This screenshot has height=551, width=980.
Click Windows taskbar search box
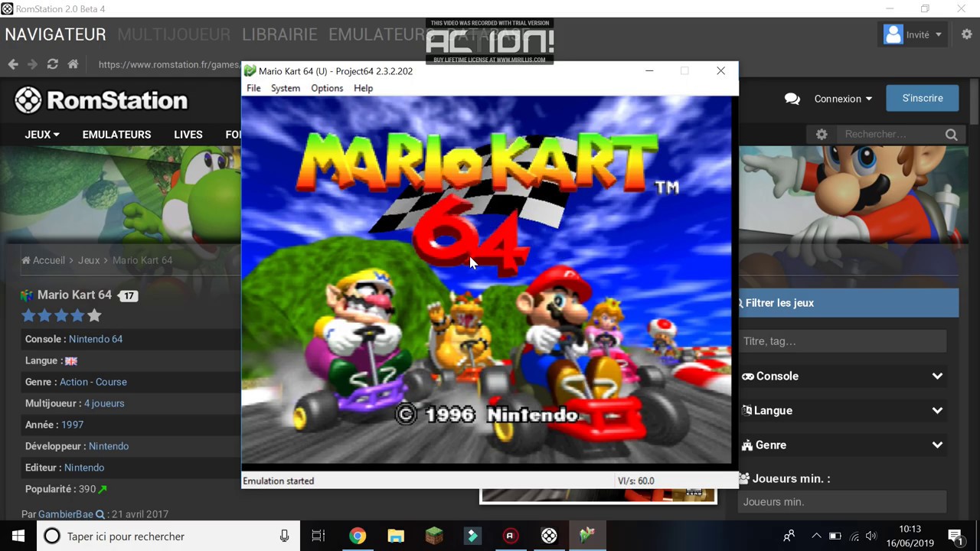tap(167, 536)
